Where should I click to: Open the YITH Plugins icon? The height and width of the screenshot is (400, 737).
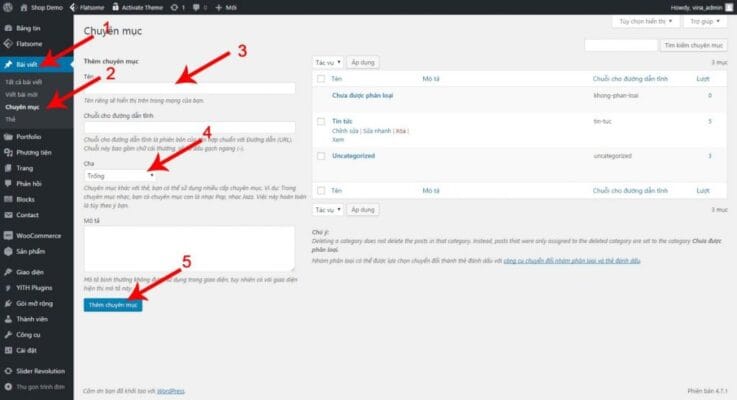point(8,288)
